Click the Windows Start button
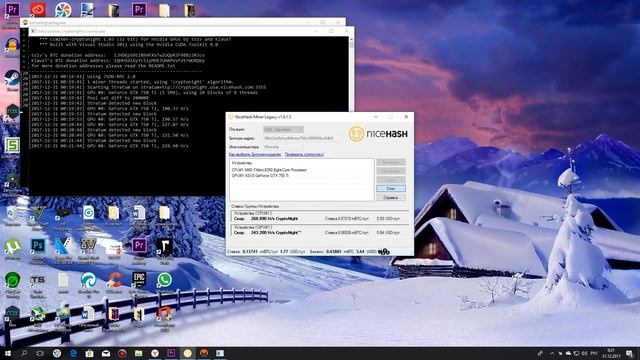Screen dimensions: 640x360 [7, 353]
